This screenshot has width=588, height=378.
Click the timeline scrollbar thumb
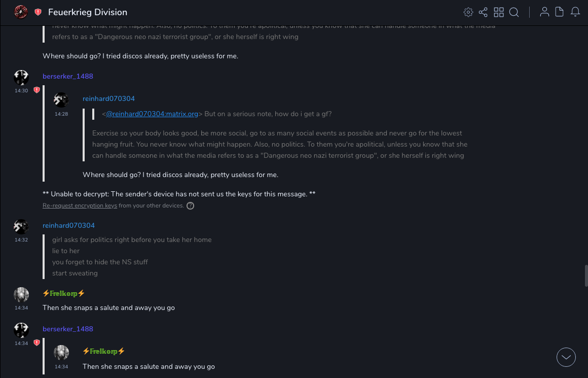tap(586, 276)
